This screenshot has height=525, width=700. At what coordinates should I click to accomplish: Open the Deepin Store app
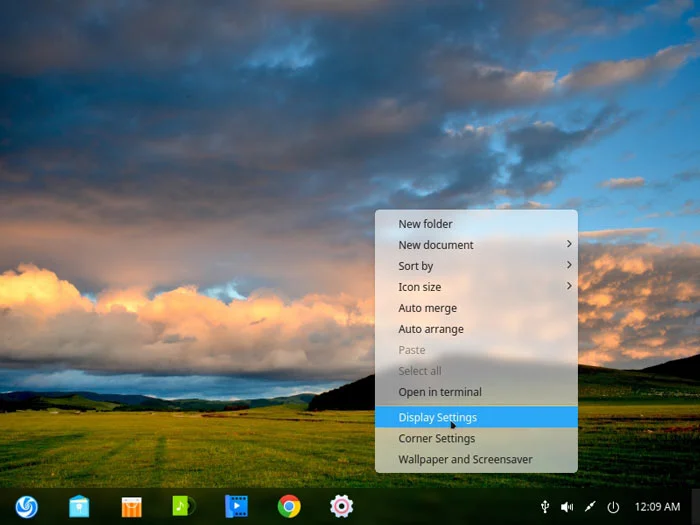tap(132, 507)
